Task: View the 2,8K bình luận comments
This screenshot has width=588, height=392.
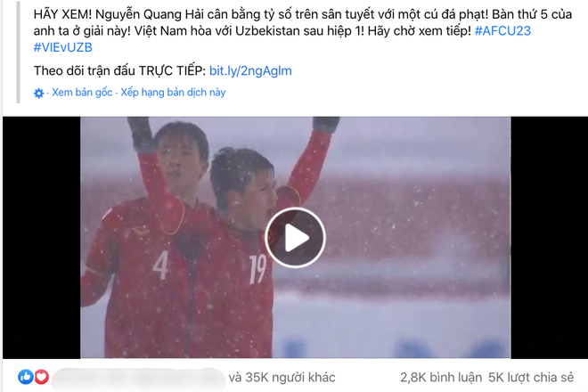Action: (x=441, y=378)
